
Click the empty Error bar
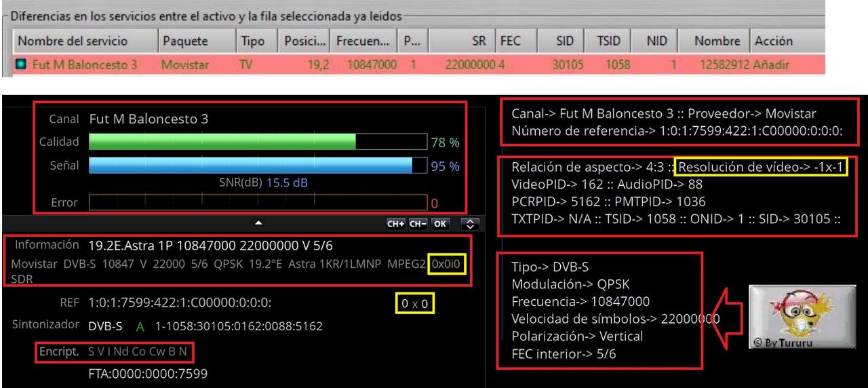tap(257, 202)
